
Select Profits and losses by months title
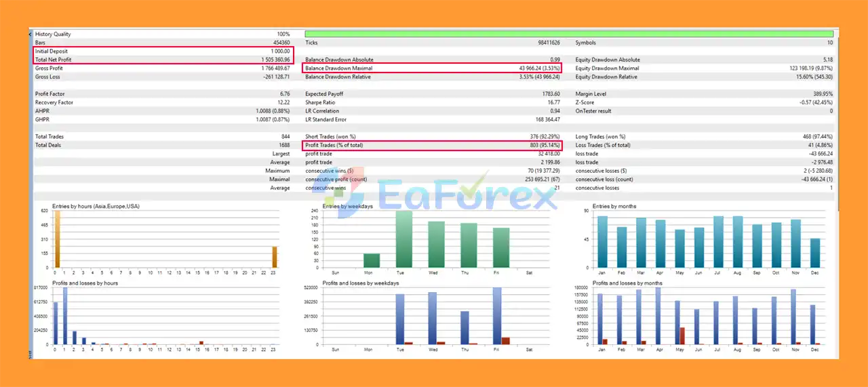point(629,283)
